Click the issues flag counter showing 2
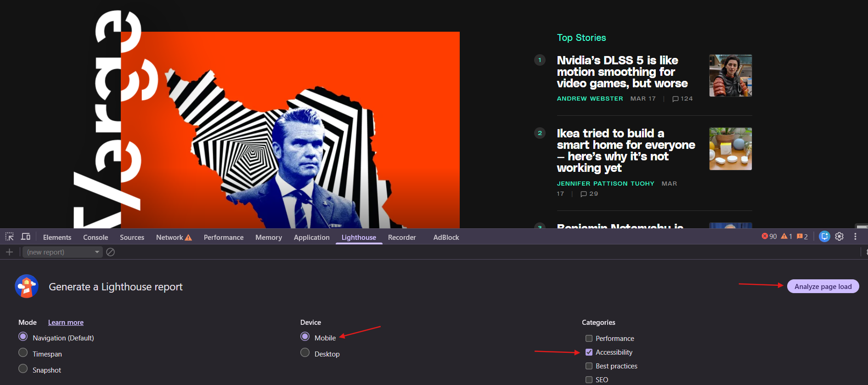868x385 pixels. point(802,236)
